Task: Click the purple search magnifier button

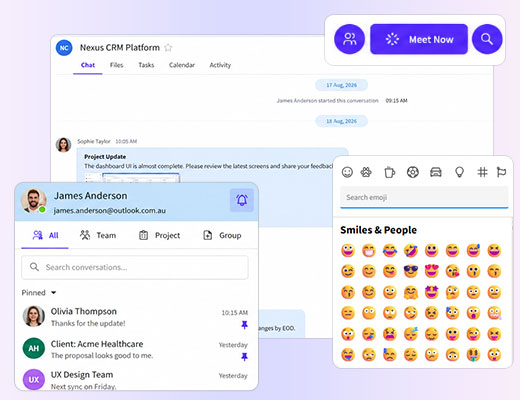Action: click(x=487, y=39)
